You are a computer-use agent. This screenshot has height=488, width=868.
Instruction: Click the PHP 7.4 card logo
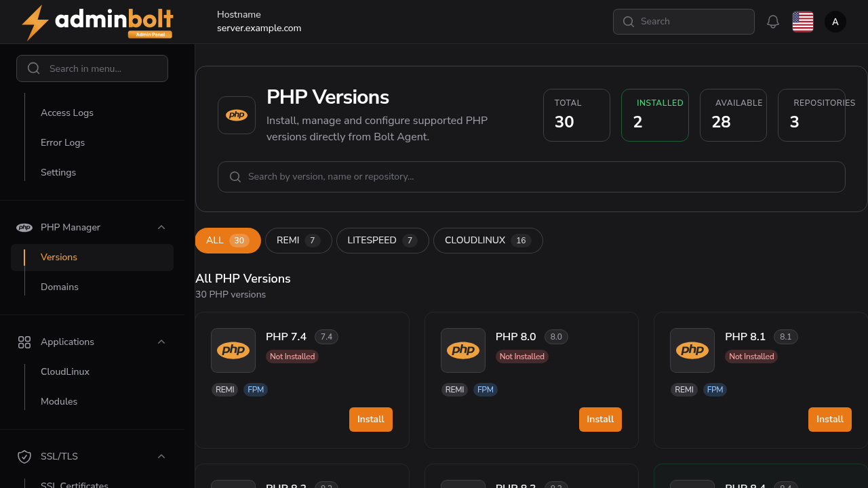click(x=233, y=350)
